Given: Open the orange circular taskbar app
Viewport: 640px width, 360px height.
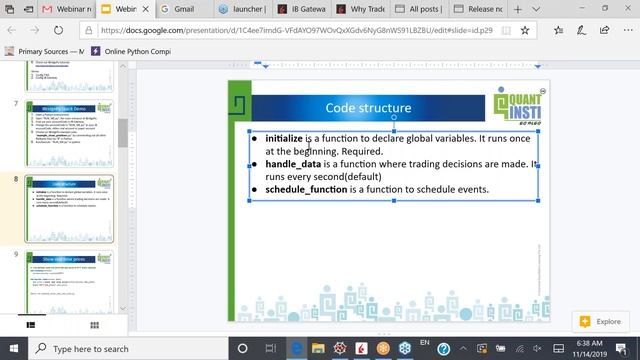Looking at the screenshot, I should pyautogui.click(x=383, y=349).
